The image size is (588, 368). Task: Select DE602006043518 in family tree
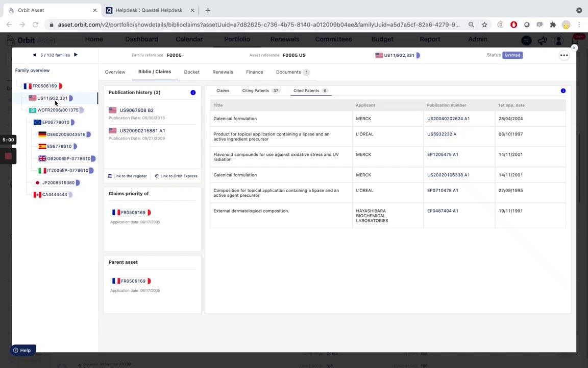(x=64, y=134)
